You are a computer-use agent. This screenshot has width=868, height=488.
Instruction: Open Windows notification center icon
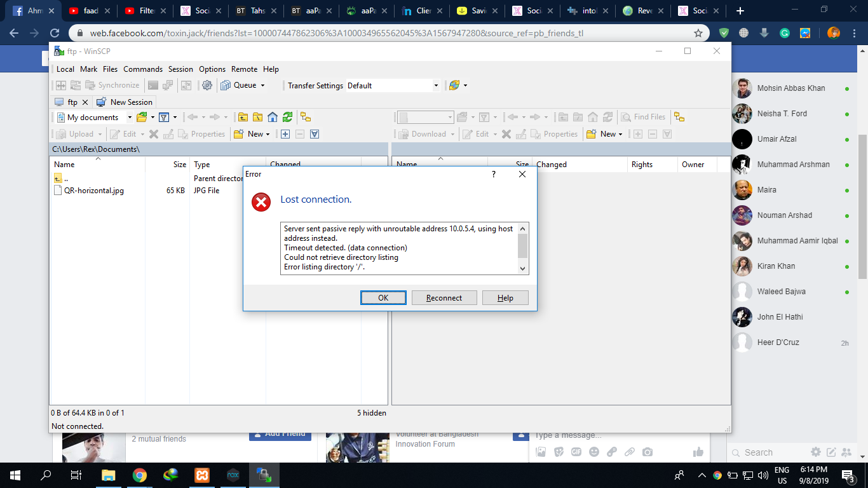848,475
